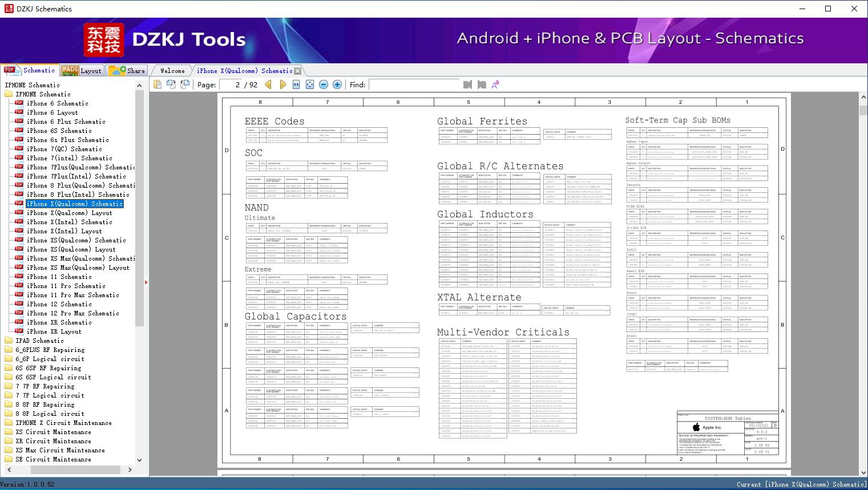The width and height of the screenshot is (868, 490).
Task: Zoom in with the plus icon
Action: pyautogui.click(x=337, y=84)
